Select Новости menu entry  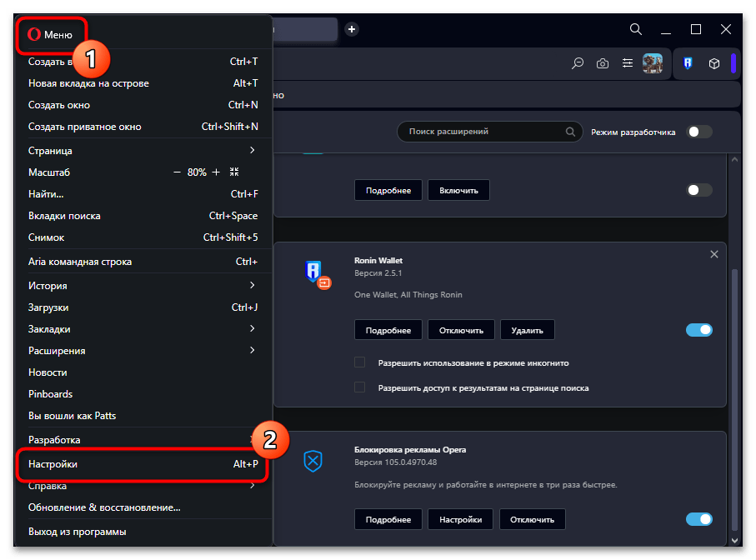pos(143,372)
